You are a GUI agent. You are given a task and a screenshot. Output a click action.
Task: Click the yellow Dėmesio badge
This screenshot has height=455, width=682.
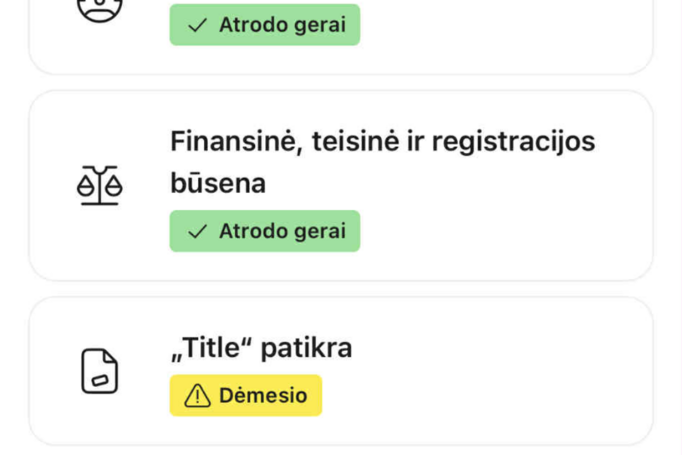pyautogui.click(x=245, y=395)
